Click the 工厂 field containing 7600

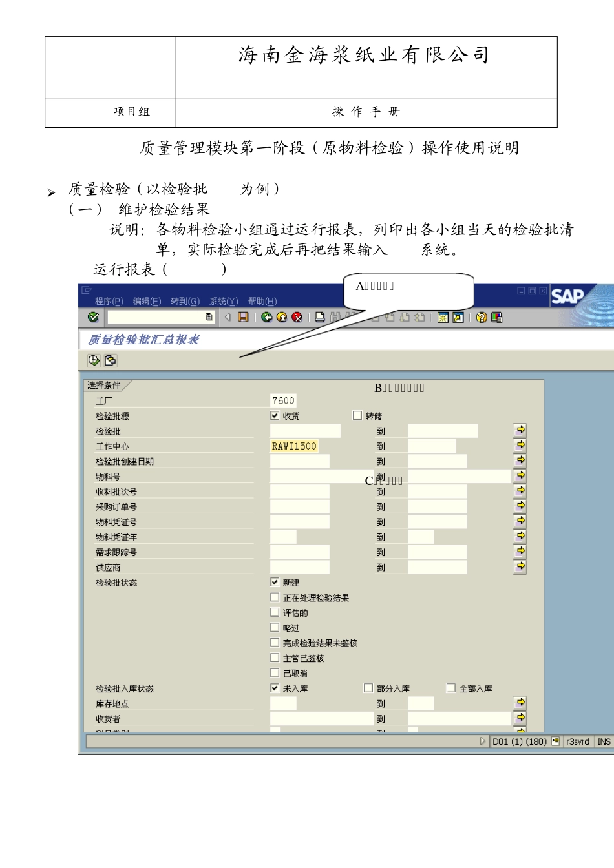coord(283,400)
